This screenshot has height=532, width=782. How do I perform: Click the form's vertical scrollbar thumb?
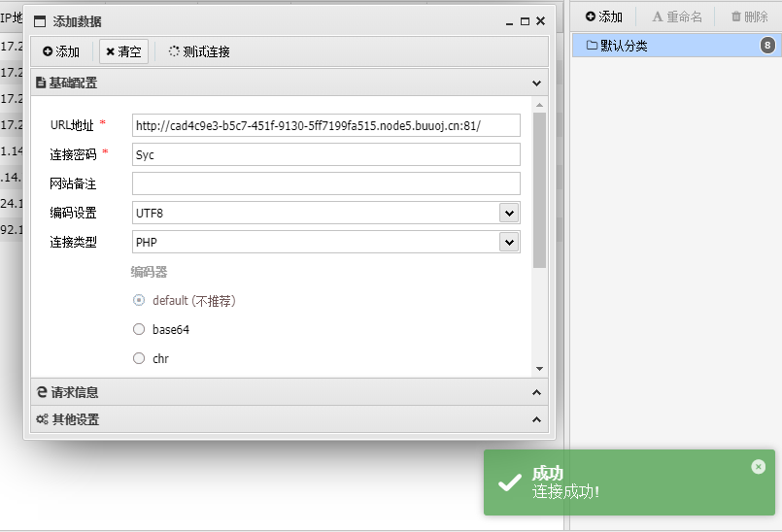pyautogui.click(x=539, y=190)
